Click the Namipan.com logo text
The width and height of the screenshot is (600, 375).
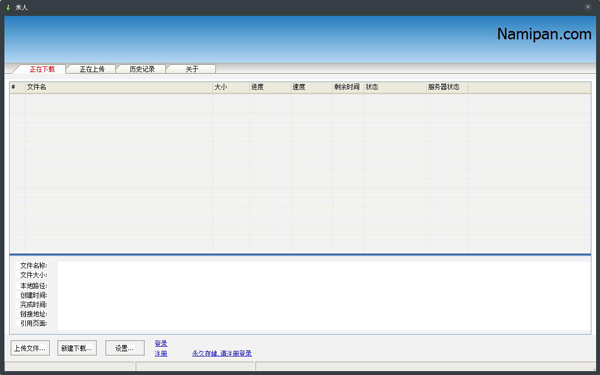click(x=544, y=34)
